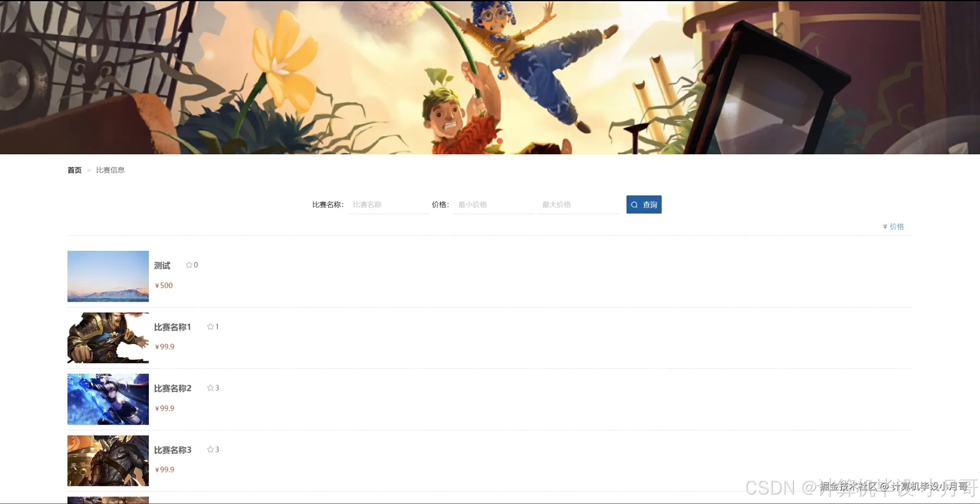Open the 比赛名称3 title
Screen dimensions: 980x504
pyautogui.click(x=173, y=450)
